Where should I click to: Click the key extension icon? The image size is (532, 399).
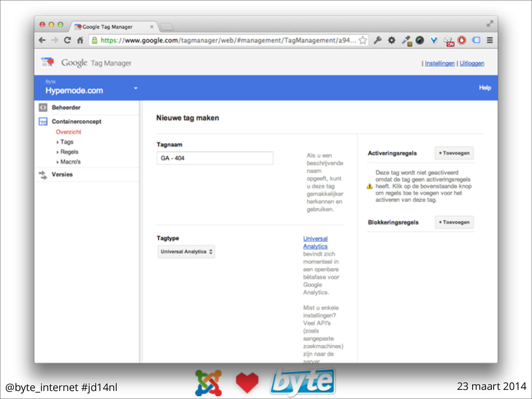point(377,40)
